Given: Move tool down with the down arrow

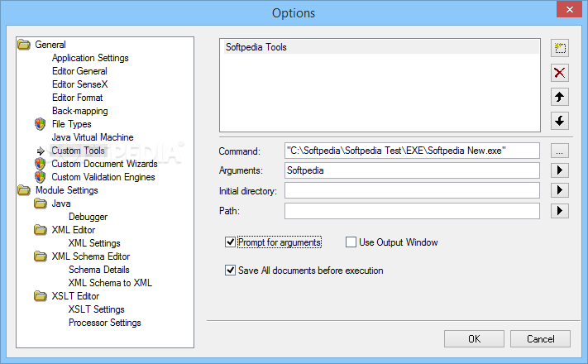Looking at the screenshot, I should (560, 121).
